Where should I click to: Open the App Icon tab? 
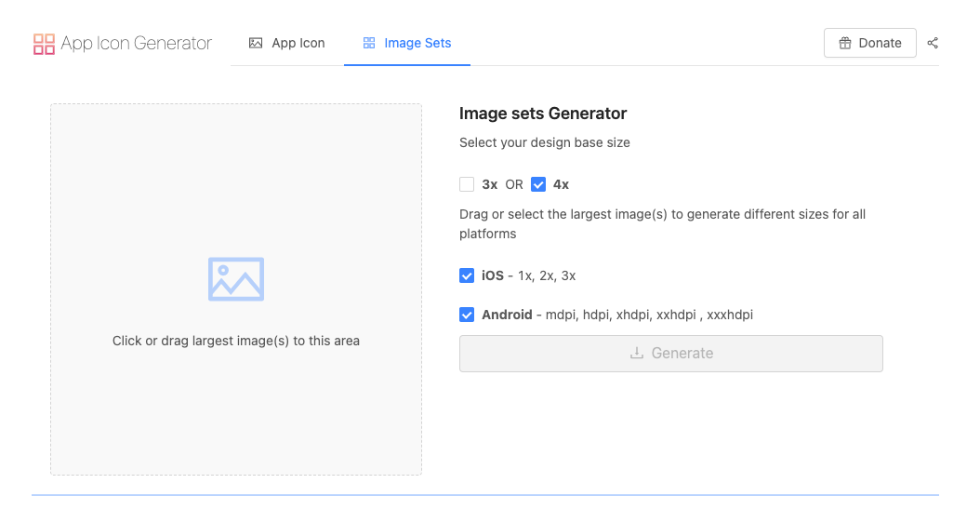coord(287,43)
